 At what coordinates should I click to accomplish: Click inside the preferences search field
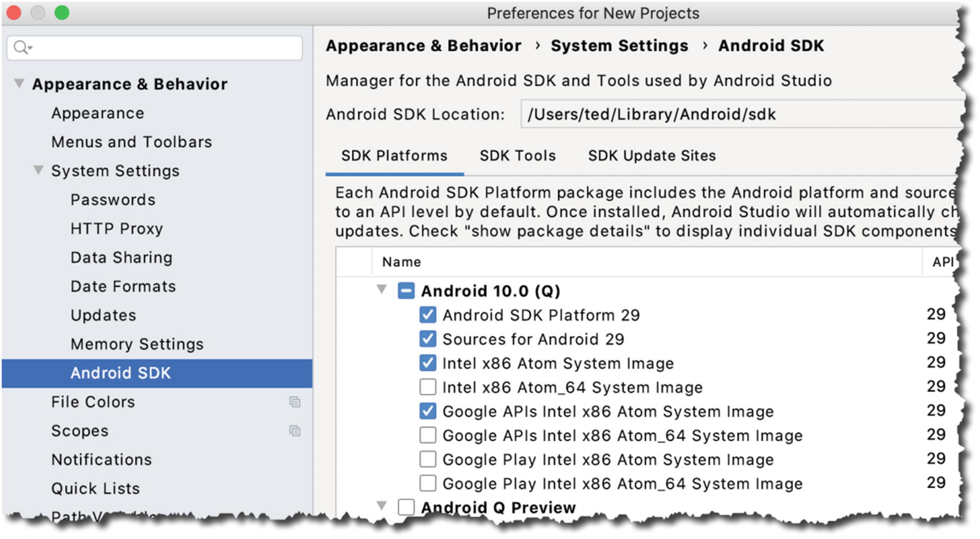[x=155, y=48]
